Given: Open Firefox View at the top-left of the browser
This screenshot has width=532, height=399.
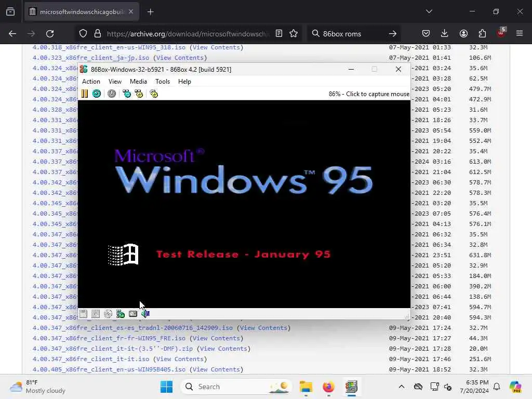Looking at the screenshot, I should tap(10, 12).
